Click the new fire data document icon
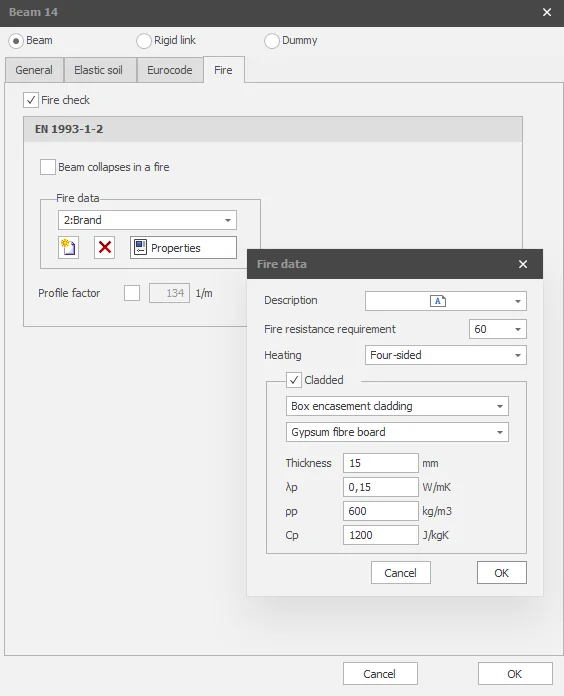This screenshot has width=564, height=696. coord(68,247)
